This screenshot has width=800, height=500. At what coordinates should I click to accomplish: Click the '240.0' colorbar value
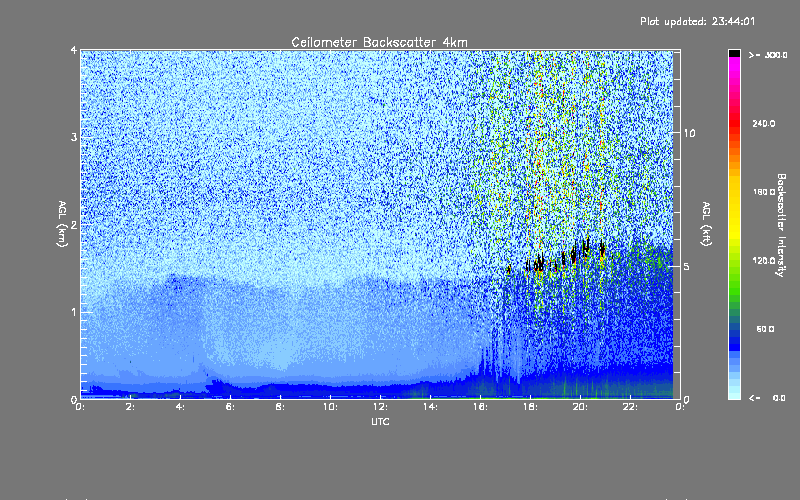(x=764, y=124)
